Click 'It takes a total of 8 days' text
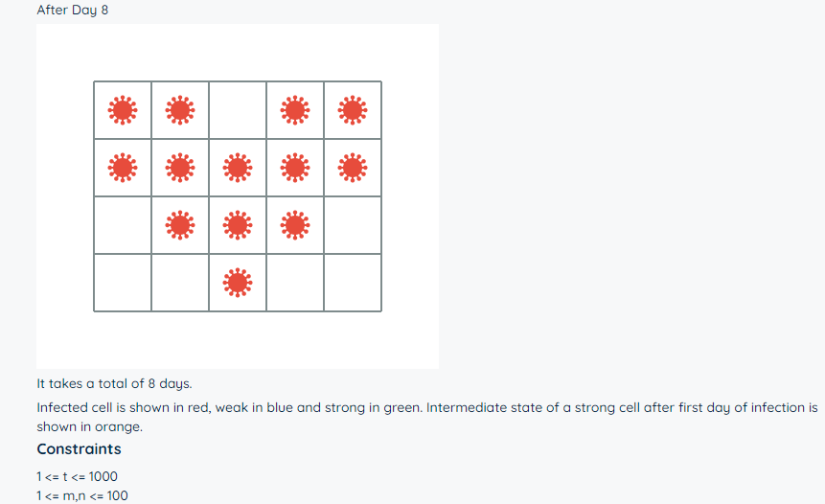The width and height of the screenshot is (825, 504). point(114,383)
